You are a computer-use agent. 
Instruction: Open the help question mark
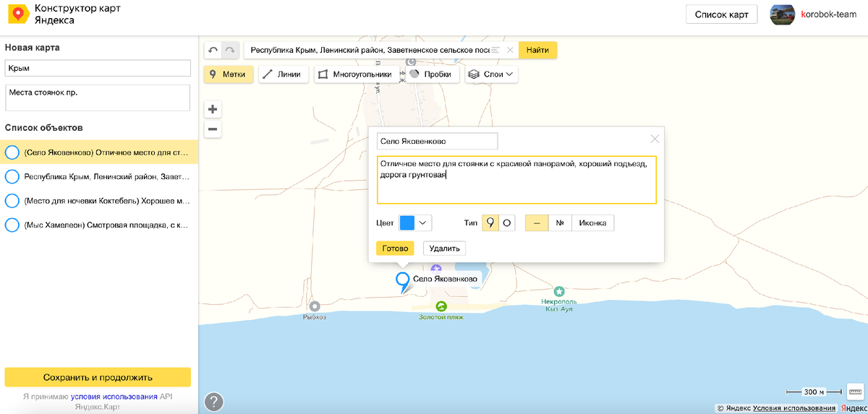pyautogui.click(x=213, y=401)
